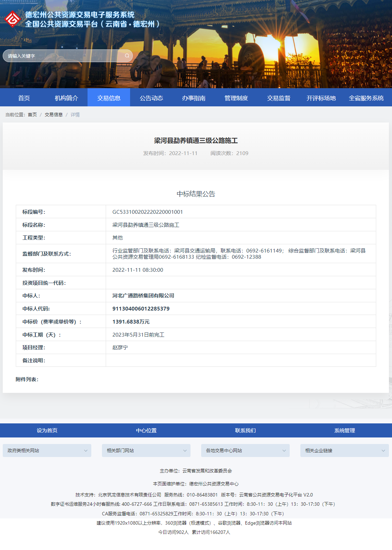
Task: Expand the 相关企业链接 dropdown arrow
Action: coord(383,450)
